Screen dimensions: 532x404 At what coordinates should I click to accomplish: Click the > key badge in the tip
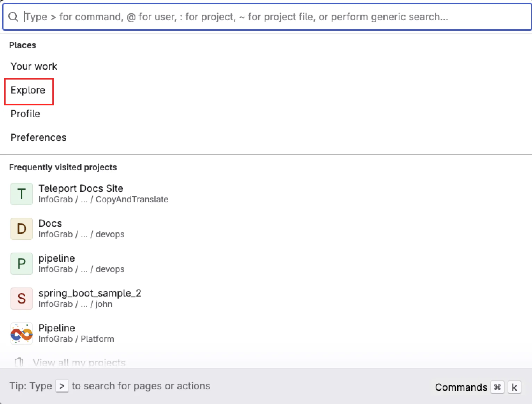point(62,386)
